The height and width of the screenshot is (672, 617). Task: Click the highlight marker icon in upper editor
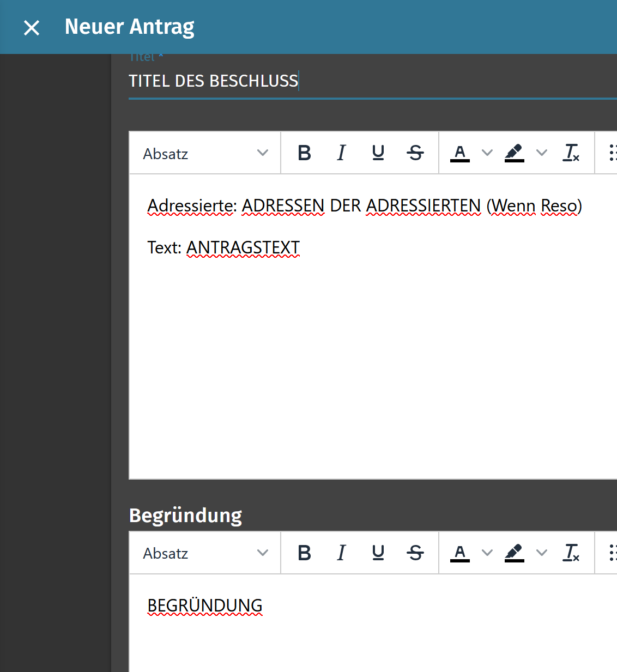coord(514,153)
